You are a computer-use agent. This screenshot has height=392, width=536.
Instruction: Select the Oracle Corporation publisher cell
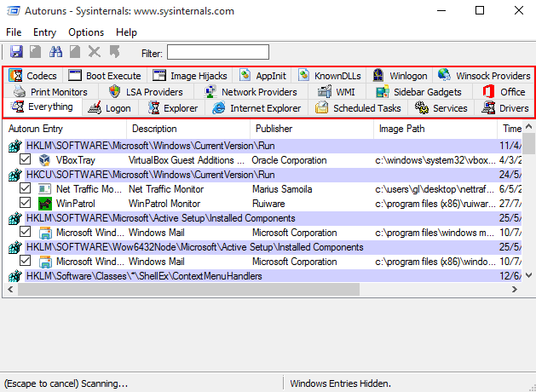click(289, 160)
